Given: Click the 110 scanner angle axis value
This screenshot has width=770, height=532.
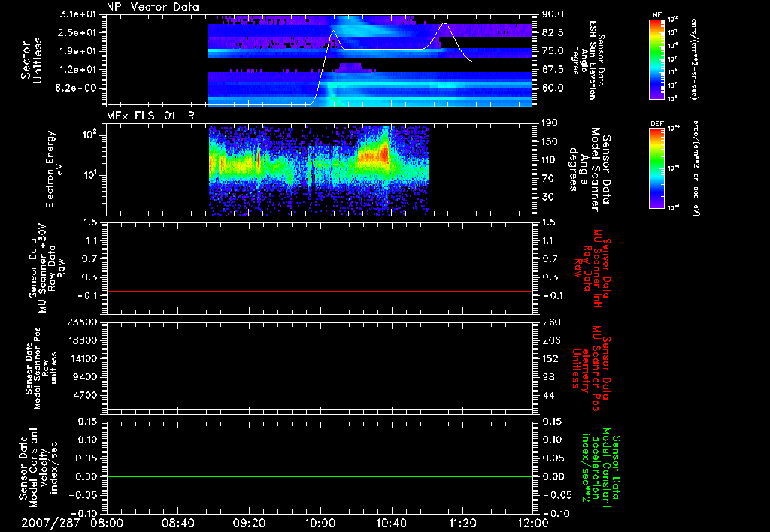Looking at the screenshot, I should tap(550, 160).
